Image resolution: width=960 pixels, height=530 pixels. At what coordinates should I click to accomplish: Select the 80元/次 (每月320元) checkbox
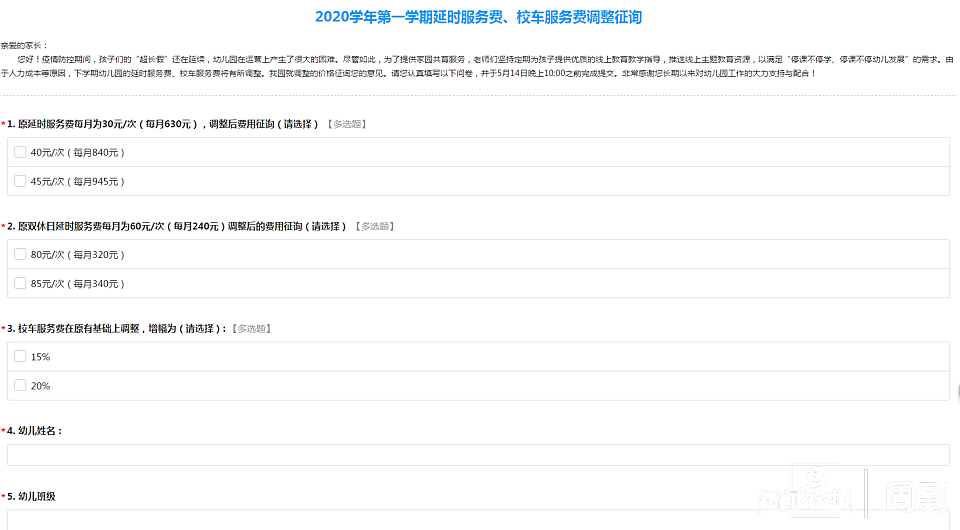click(x=20, y=254)
